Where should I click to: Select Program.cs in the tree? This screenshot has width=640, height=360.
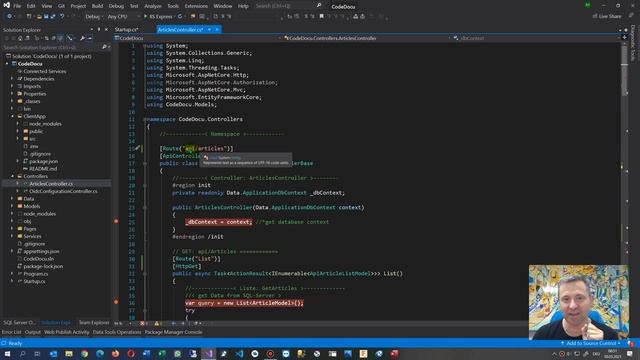tap(36, 274)
